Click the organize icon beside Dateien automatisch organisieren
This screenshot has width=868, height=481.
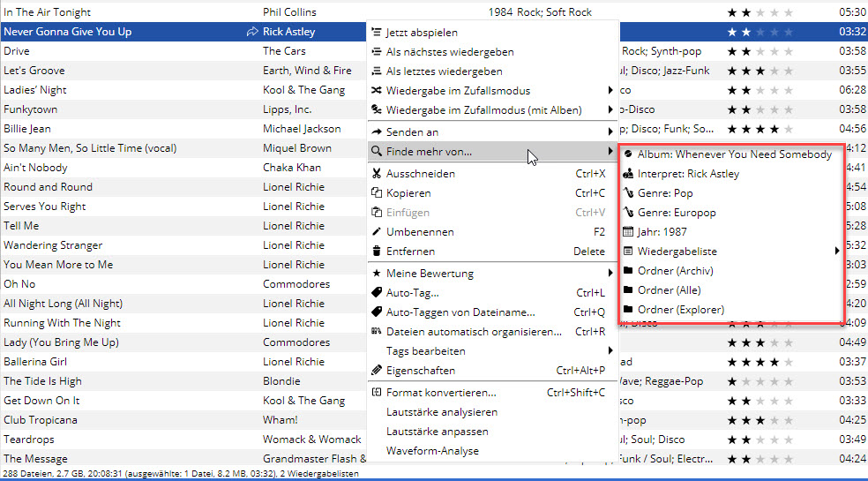[x=377, y=332]
